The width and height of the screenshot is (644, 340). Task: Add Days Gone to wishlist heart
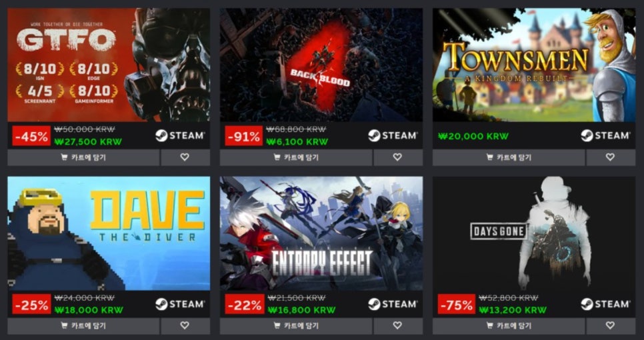coord(610,325)
